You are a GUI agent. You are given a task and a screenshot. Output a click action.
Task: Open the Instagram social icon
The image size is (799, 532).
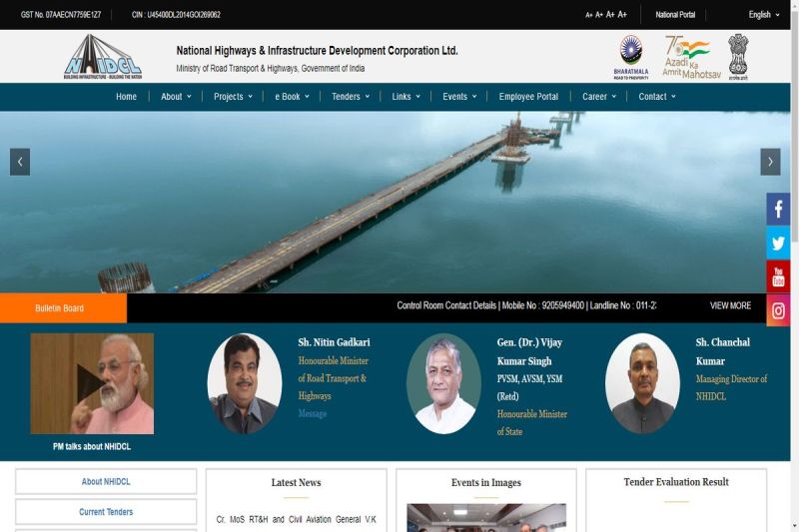click(778, 310)
